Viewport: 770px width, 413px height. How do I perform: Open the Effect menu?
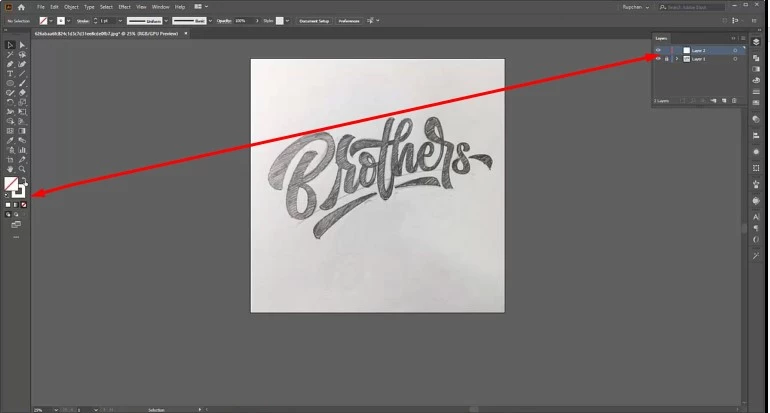124,7
